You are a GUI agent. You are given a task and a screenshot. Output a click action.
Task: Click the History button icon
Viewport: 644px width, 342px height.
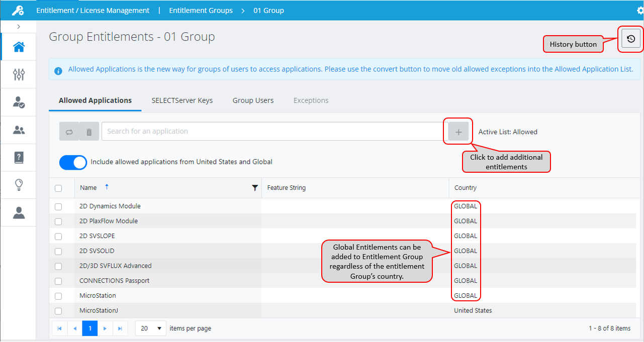(631, 39)
